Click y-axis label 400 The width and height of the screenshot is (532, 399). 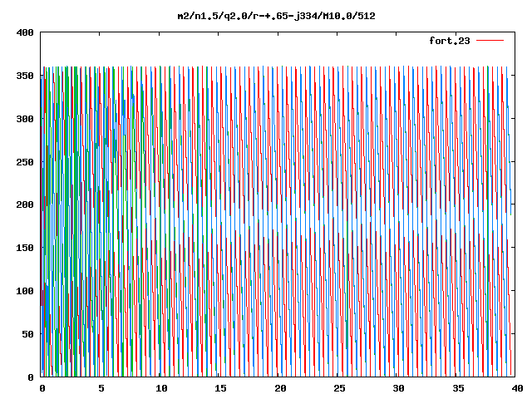click(25, 32)
